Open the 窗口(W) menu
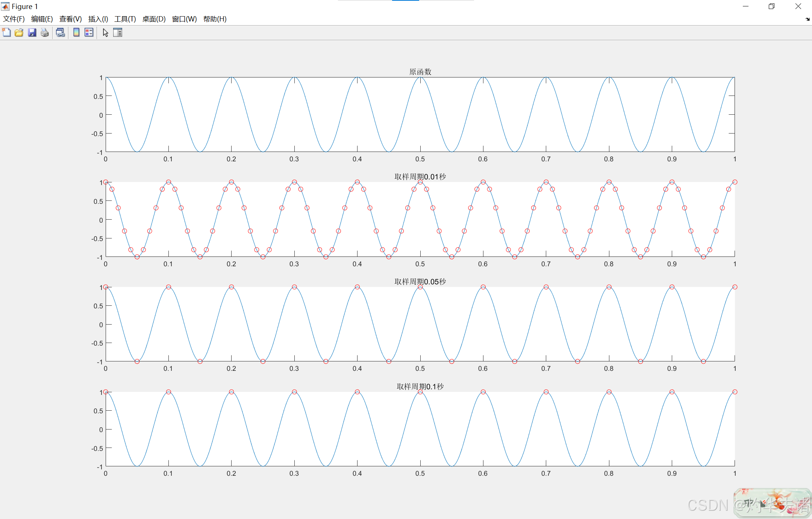Screen dimensions: 812x519 click(184, 19)
